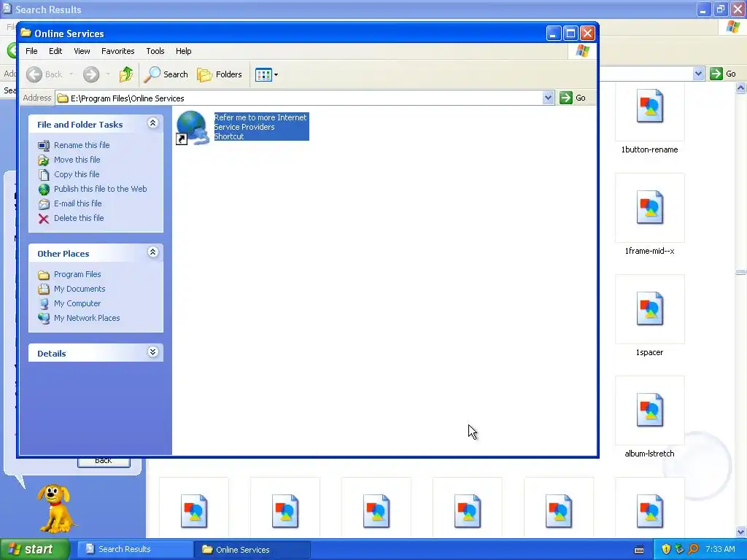
Task: Expand the address bar dropdown in Online Services
Action: [549, 98]
